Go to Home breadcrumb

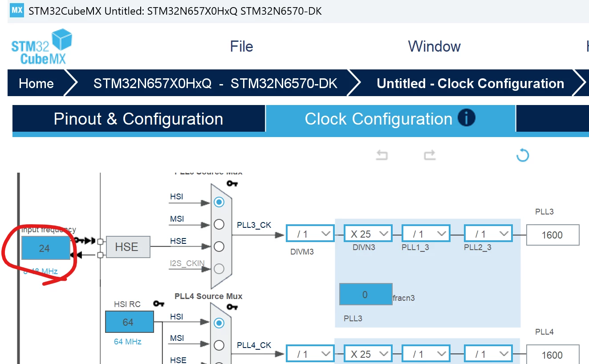tap(36, 83)
